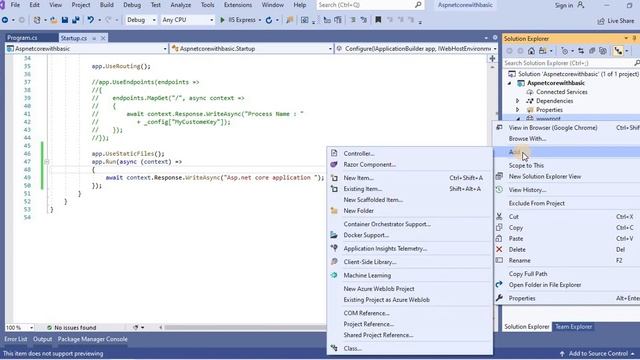Switch to the Team Explorer tab
Screen dimensions: 640x360
[573, 327]
